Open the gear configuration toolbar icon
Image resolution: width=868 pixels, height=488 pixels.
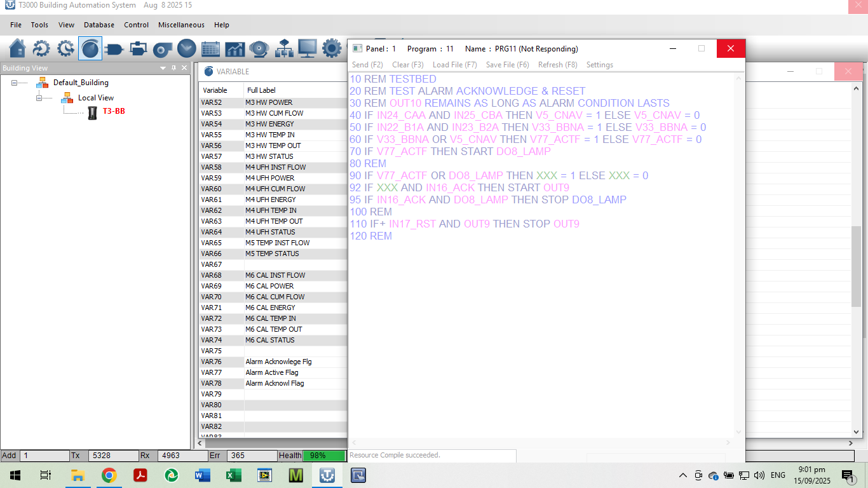pyautogui.click(x=331, y=48)
